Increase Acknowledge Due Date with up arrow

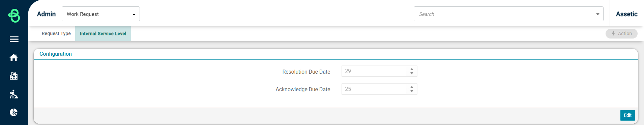(x=412, y=87)
